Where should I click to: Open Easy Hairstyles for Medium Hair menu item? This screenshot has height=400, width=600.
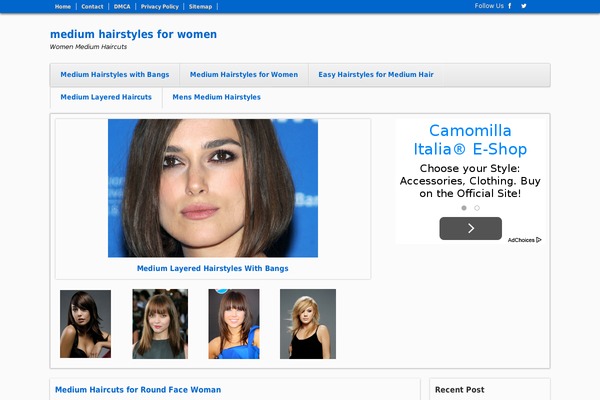click(376, 75)
